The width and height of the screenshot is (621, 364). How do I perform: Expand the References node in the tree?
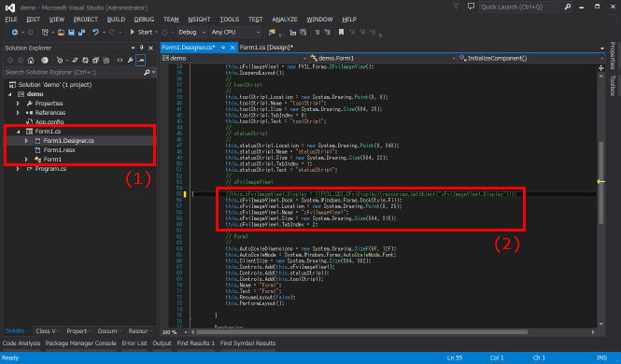click(x=18, y=113)
